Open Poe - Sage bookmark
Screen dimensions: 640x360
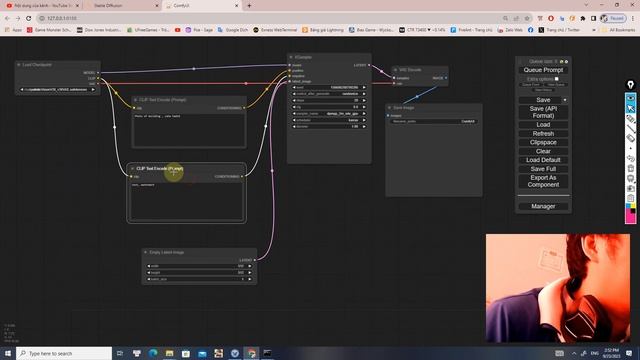click(x=199, y=30)
